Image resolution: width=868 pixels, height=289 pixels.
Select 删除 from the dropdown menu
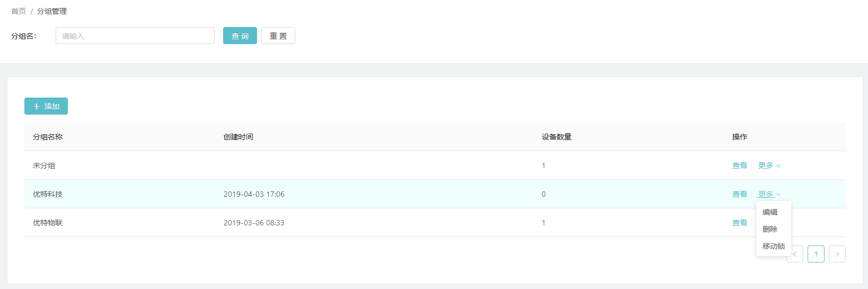click(x=770, y=229)
